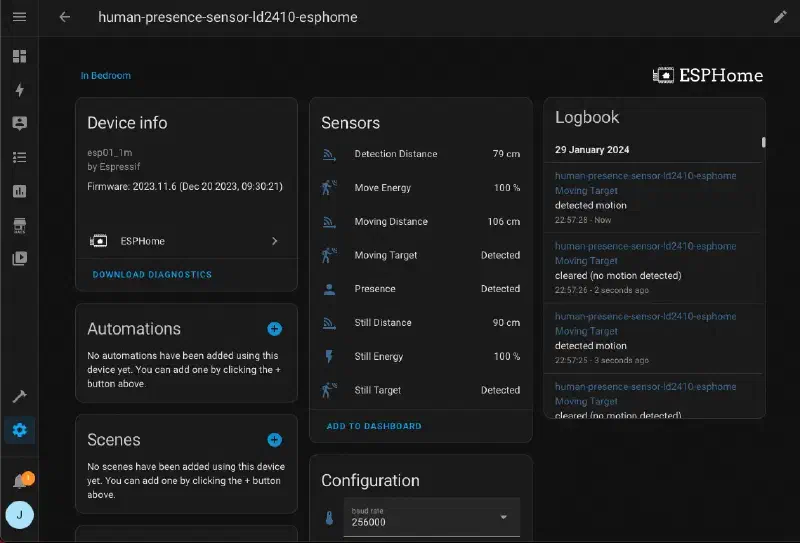
Task: Open Moving Target Detected row
Action: click(421, 255)
